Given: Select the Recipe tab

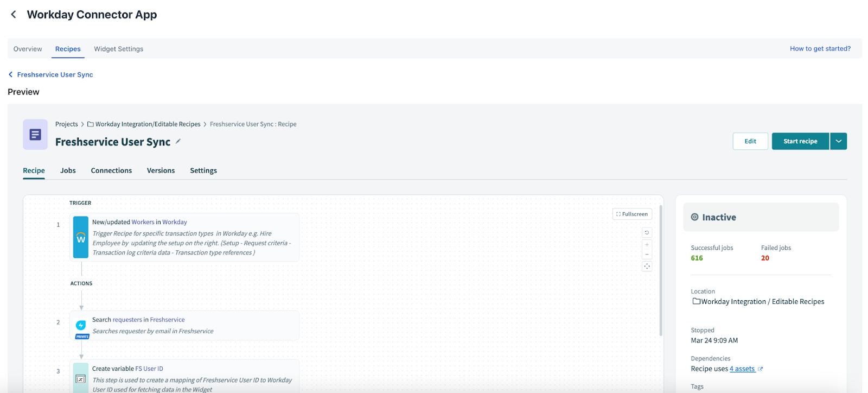Looking at the screenshot, I should click(x=34, y=170).
